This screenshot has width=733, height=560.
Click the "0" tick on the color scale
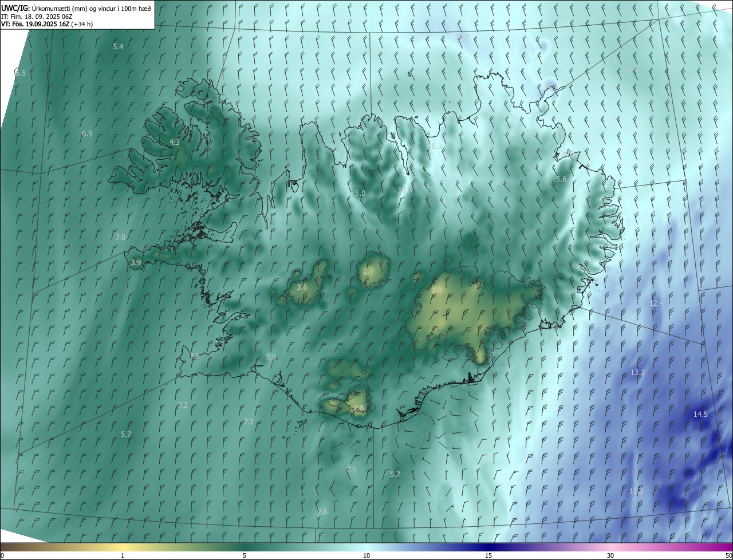2,555
